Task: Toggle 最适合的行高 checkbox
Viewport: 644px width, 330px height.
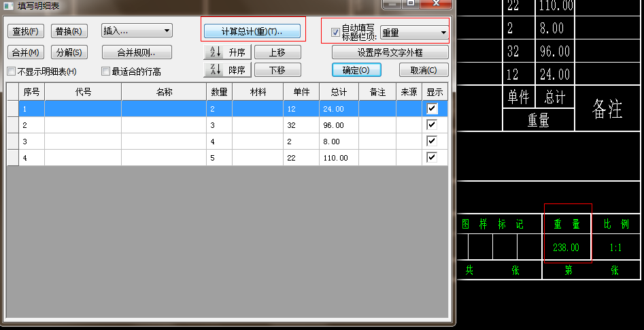Action: pos(105,71)
